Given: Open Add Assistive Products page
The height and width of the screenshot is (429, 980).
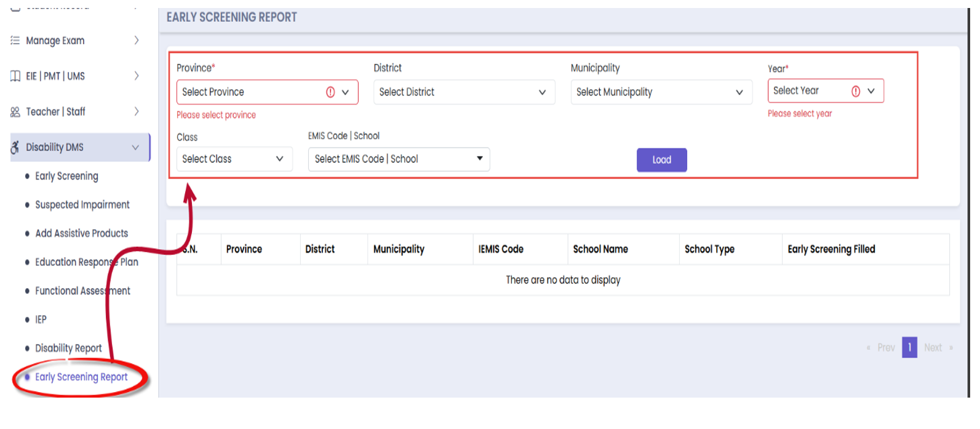Looking at the screenshot, I should click(x=82, y=233).
